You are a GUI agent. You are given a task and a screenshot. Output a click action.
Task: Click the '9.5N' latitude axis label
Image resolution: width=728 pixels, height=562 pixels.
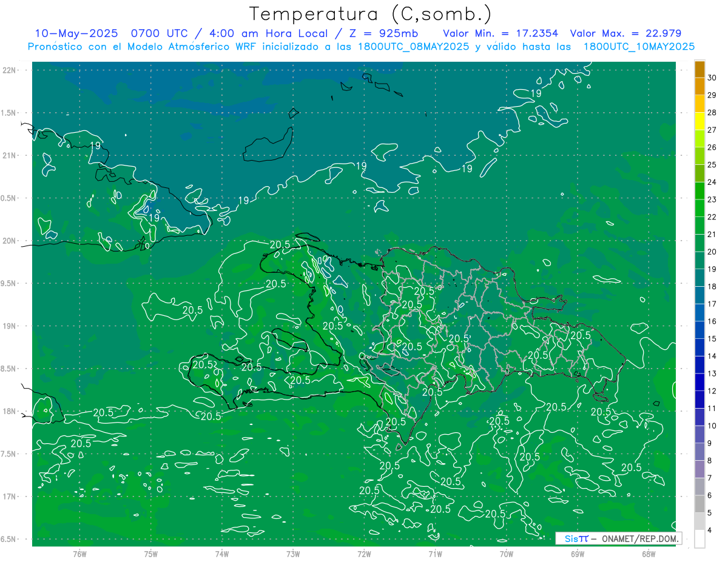(x=9, y=284)
